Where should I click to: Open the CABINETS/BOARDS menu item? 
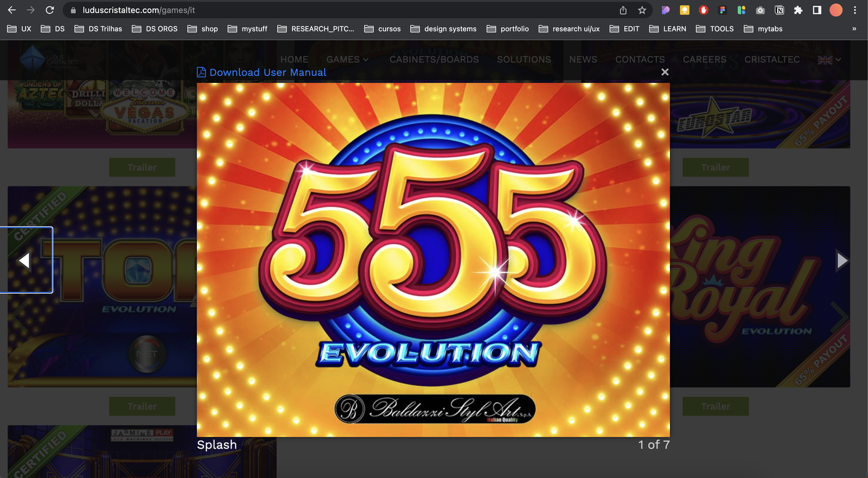pos(434,60)
